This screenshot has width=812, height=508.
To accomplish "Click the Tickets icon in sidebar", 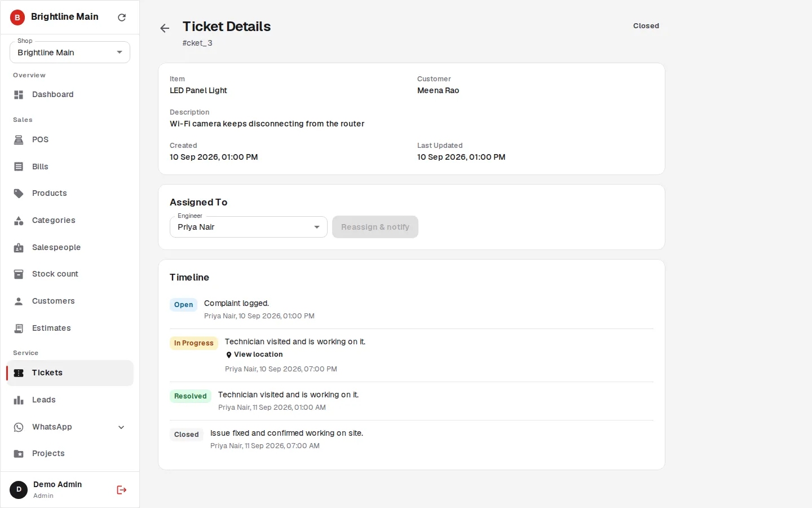I will click(19, 373).
